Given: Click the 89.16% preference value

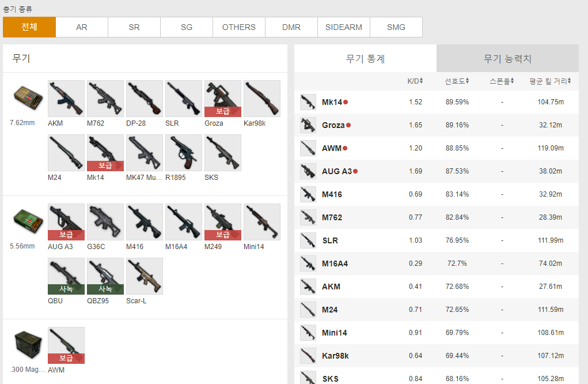Looking at the screenshot, I should tap(457, 125).
